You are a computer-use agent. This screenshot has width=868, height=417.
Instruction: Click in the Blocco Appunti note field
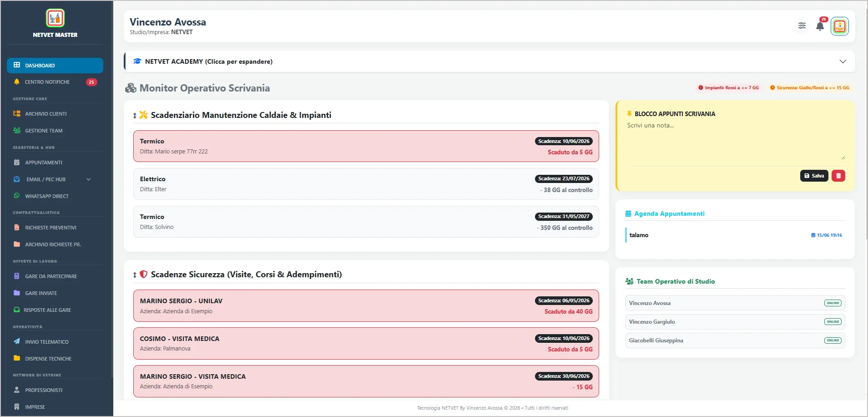click(735, 141)
